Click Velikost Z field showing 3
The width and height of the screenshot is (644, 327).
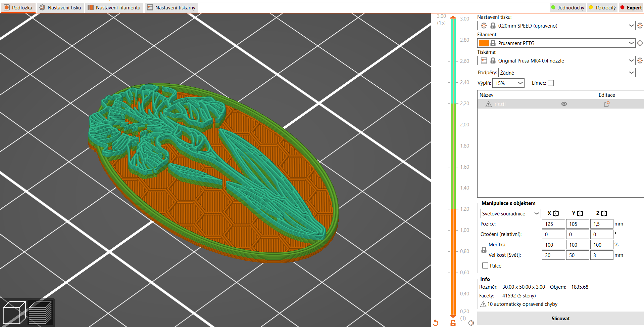coord(602,255)
